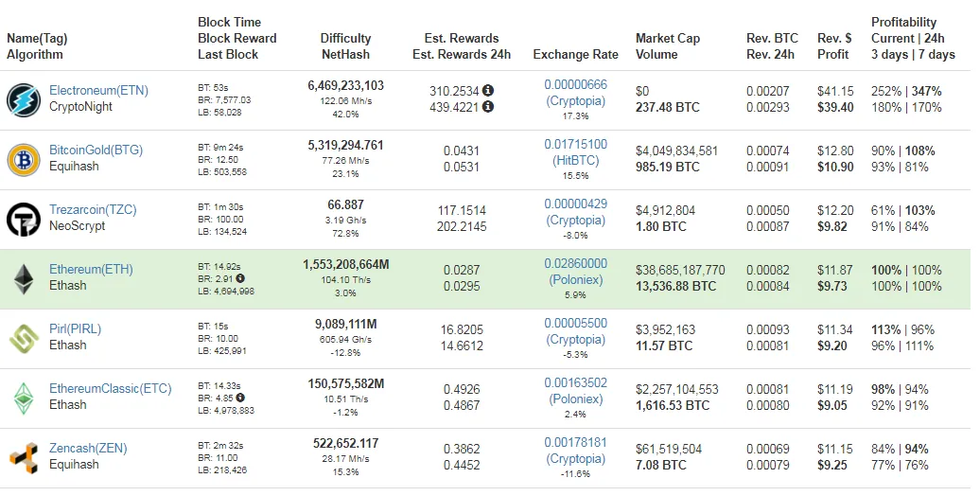Click EthereumClassic profit $9.05
The width and height of the screenshot is (980, 496).
[x=831, y=405]
